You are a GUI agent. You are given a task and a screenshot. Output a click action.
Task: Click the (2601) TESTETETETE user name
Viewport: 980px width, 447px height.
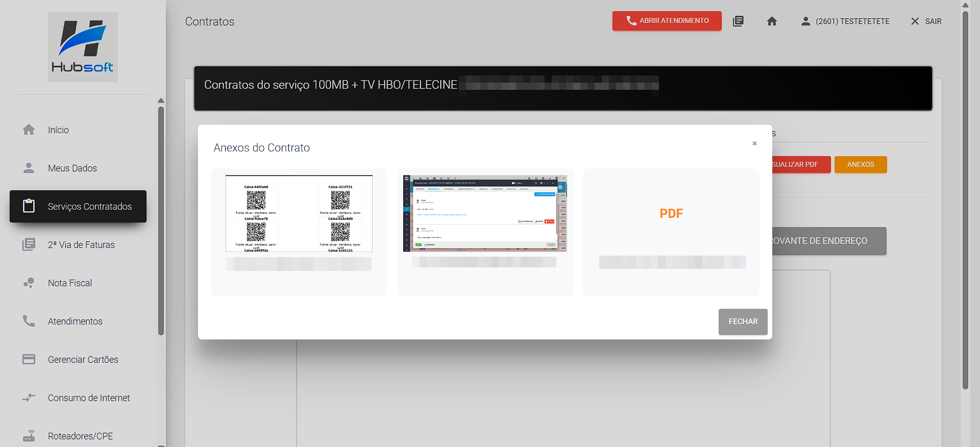tap(852, 21)
